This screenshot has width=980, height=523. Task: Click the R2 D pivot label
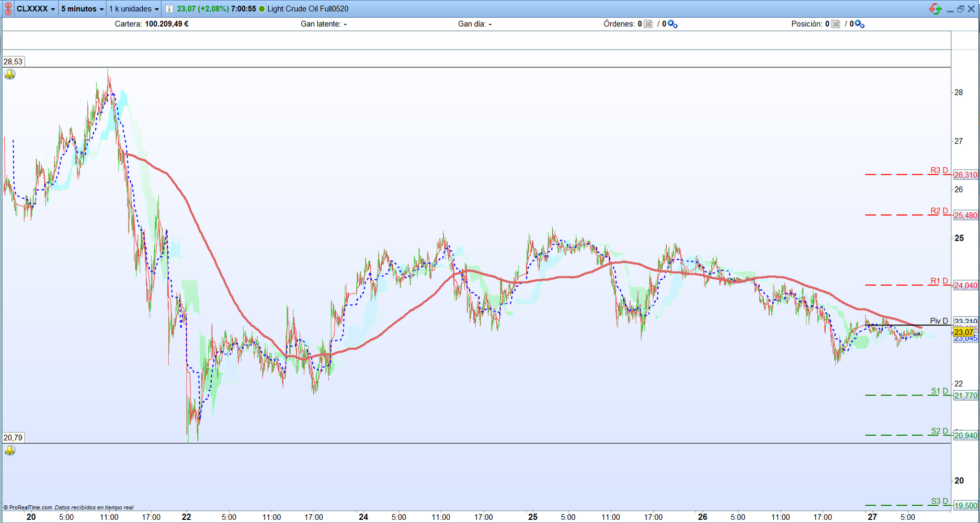[x=939, y=211]
